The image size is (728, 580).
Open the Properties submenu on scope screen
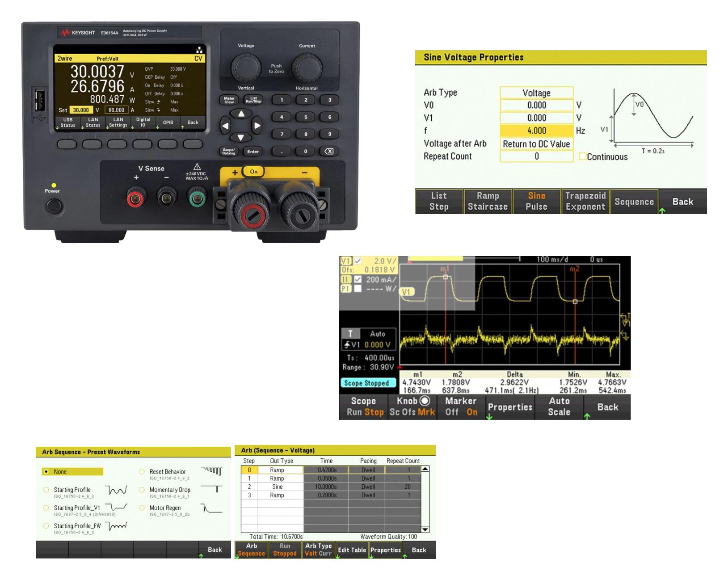510,407
